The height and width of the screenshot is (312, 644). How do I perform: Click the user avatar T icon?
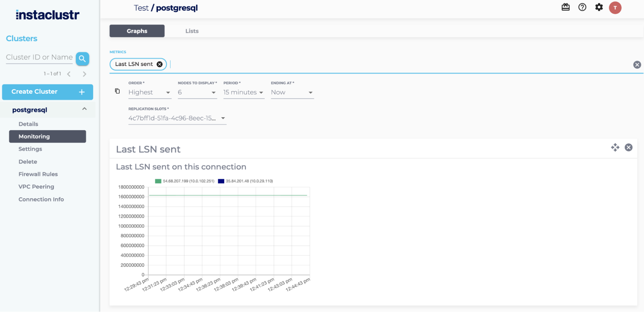[615, 8]
